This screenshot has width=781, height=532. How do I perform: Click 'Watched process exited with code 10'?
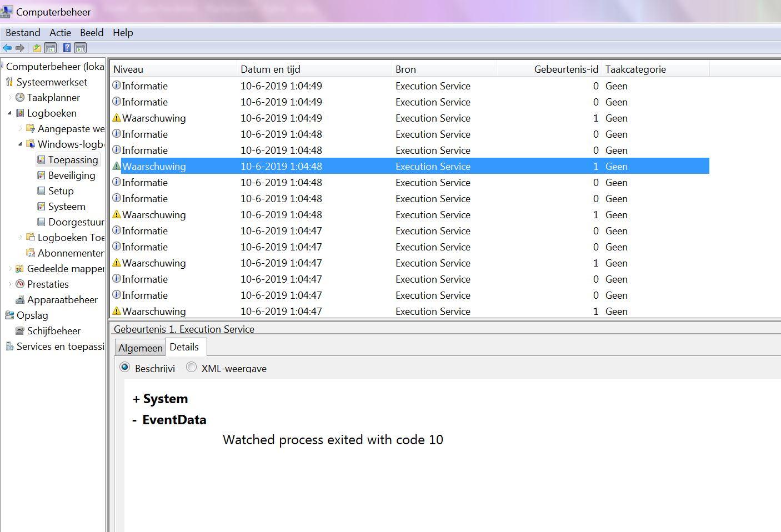tap(333, 440)
